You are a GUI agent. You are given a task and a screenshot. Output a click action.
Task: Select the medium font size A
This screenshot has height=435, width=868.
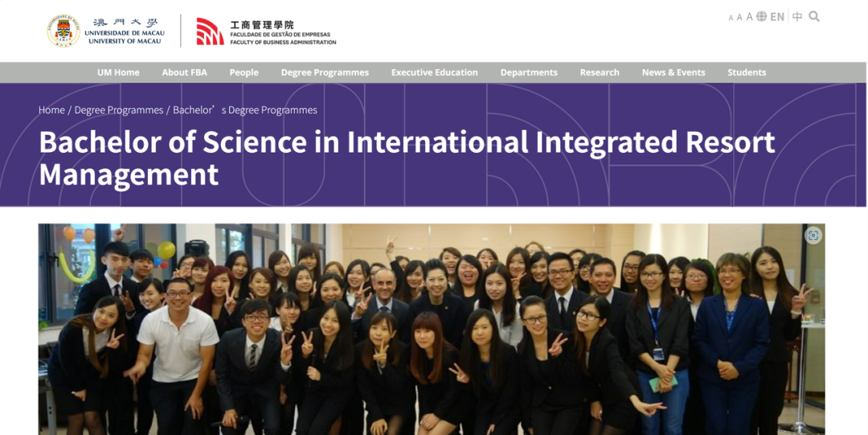[739, 17]
